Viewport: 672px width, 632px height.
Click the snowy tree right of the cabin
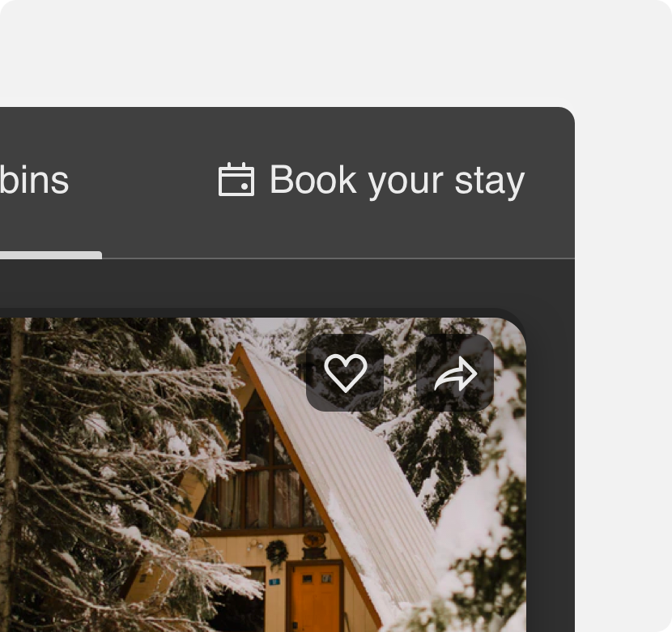pyautogui.click(x=480, y=536)
